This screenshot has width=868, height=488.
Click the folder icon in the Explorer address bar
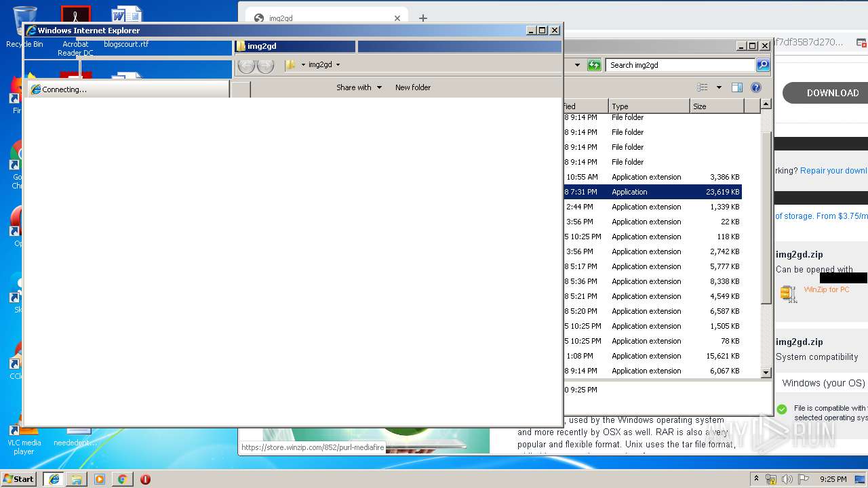(x=290, y=65)
